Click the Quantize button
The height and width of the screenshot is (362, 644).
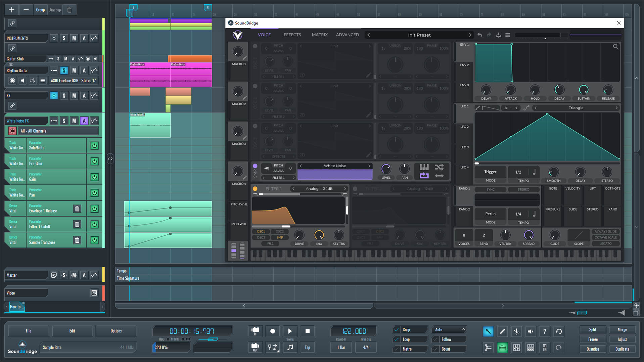593,349
